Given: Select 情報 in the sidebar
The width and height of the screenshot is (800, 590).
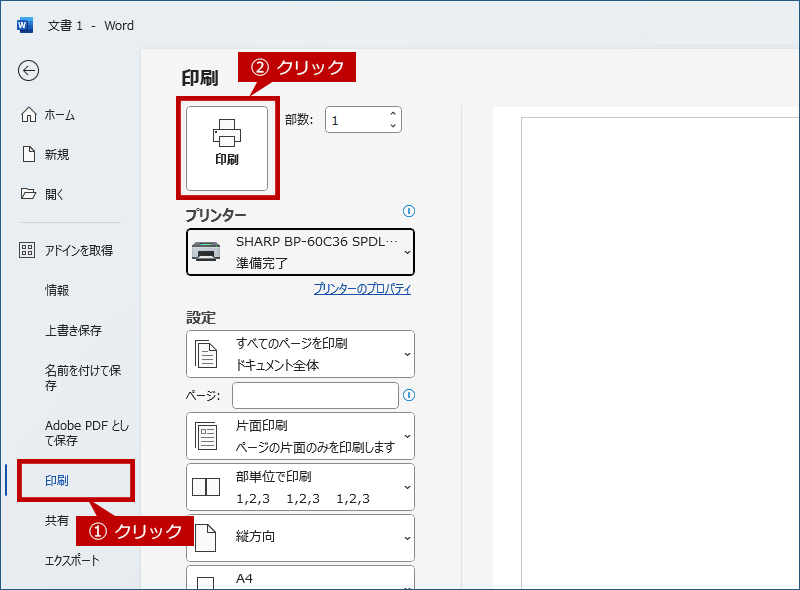Looking at the screenshot, I should click(x=57, y=290).
